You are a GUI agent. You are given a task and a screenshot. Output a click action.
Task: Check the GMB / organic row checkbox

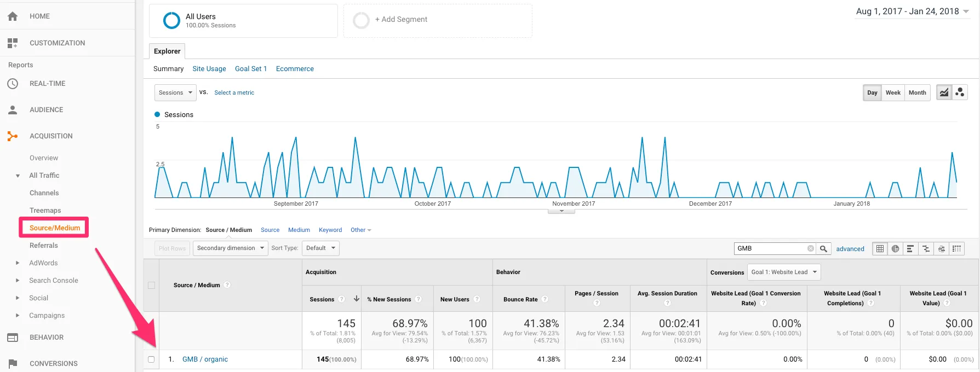coord(151,359)
